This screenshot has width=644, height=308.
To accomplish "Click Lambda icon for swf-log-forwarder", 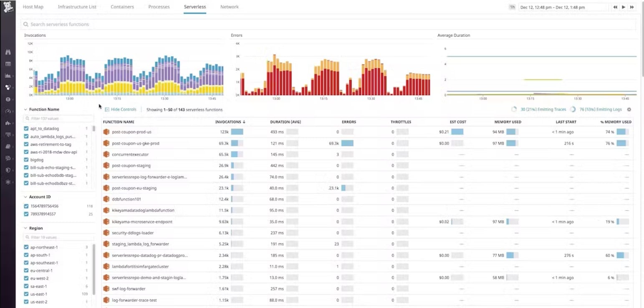I will pos(106,288).
